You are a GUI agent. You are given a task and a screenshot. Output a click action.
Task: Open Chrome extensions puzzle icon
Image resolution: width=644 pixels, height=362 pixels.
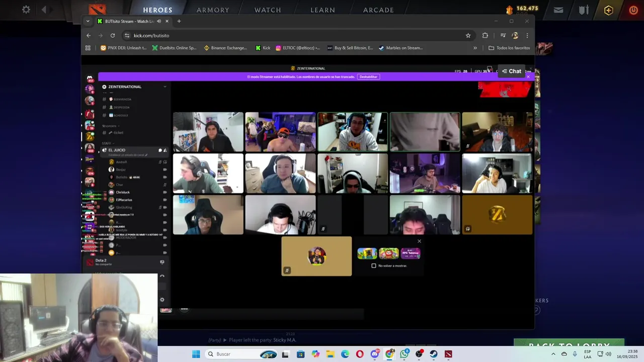485,35
